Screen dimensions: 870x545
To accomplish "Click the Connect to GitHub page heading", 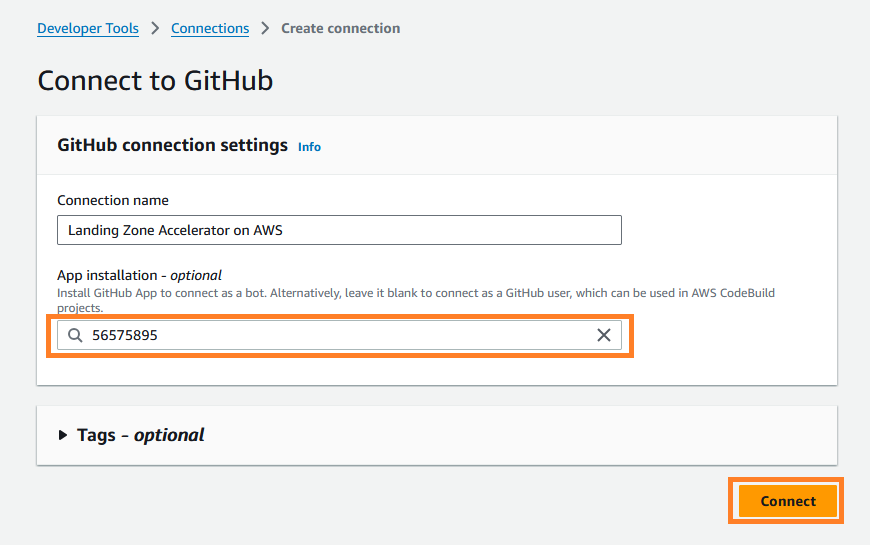I will pyautogui.click(x=155, y=80).
